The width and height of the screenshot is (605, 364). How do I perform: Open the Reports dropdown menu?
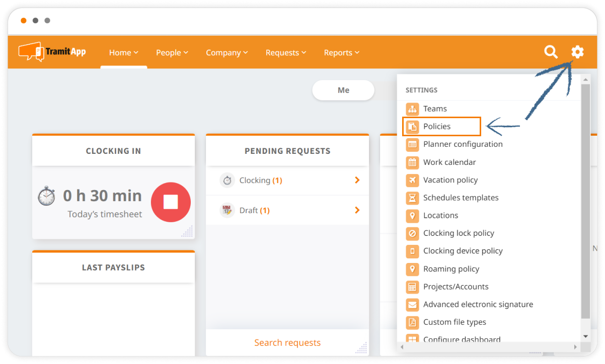point(341,53)
